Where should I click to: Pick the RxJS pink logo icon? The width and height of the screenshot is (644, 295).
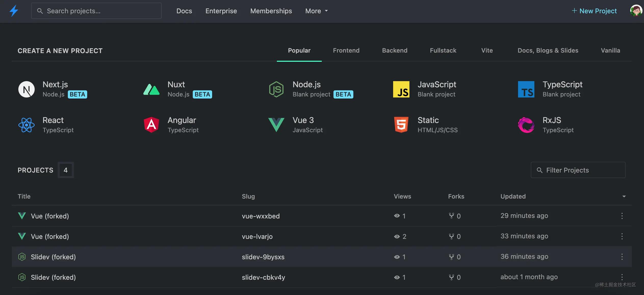pyautogui.click(x=526, y=125)
